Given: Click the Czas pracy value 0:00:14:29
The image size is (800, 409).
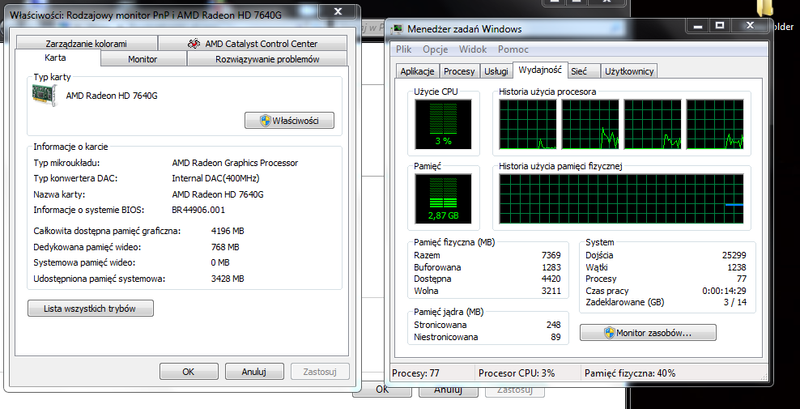Looking at the screenshot, I should [724, 291].
